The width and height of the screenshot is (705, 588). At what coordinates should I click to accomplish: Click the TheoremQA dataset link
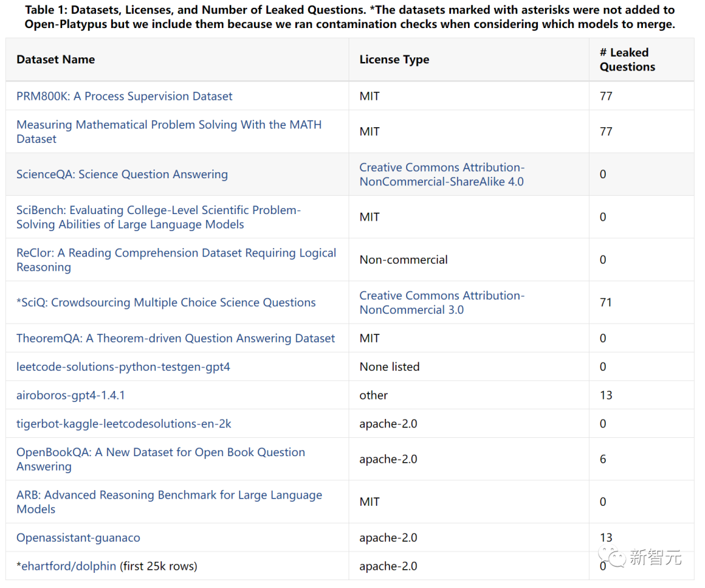[x=176, y=338]
